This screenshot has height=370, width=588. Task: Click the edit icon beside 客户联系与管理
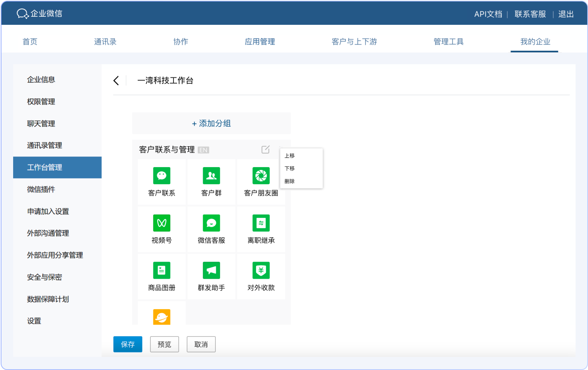266,149
